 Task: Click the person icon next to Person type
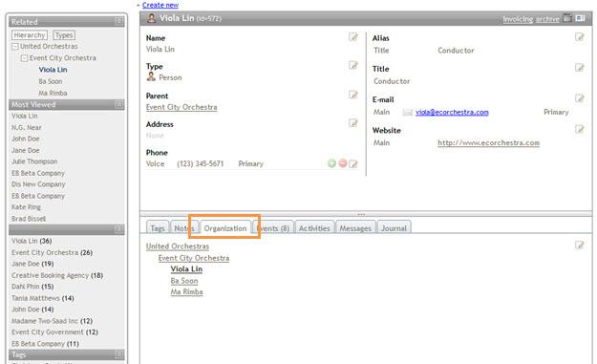tap(151, 76)
